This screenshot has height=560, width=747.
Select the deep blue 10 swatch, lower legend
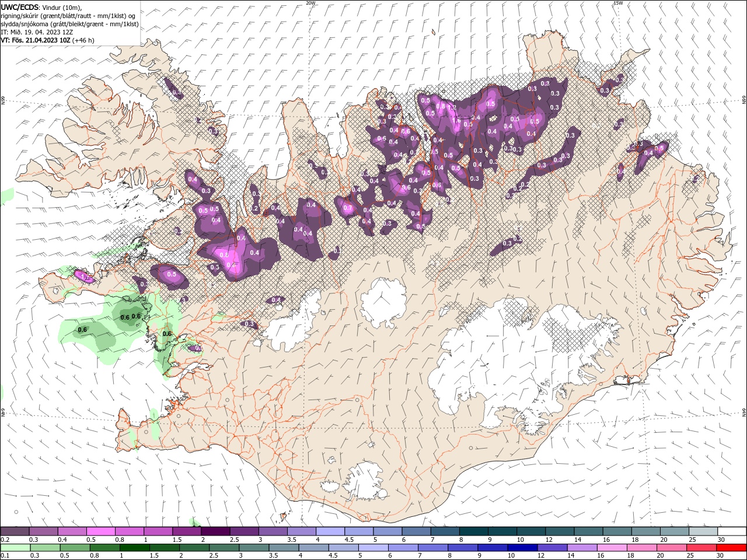pyautogui.click(x=522, y=548)
